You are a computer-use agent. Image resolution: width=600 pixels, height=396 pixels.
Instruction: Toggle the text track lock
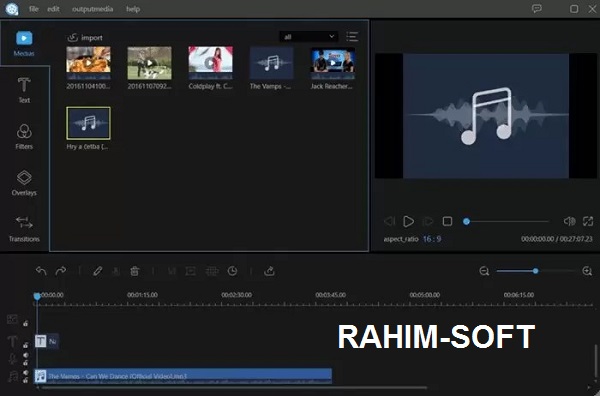25,345
